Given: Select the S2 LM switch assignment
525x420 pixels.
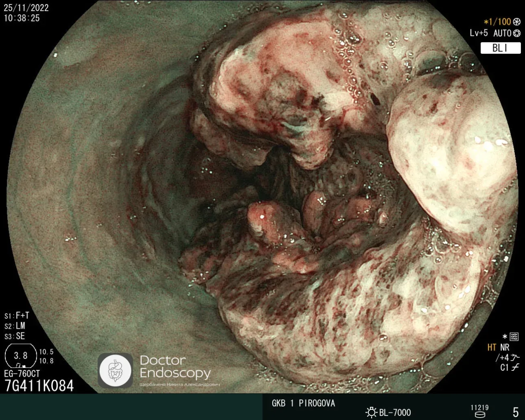Looking at the screenshot, I should [15, 326].
